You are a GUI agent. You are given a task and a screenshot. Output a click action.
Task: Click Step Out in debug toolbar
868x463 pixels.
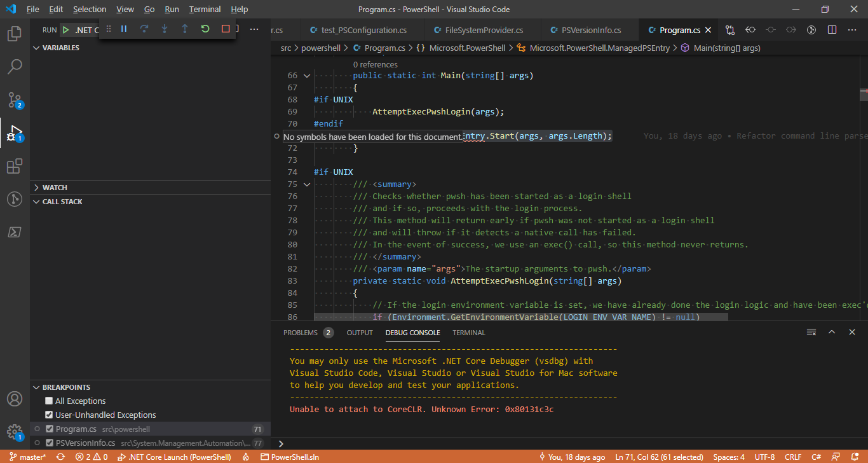click(185, 29)
